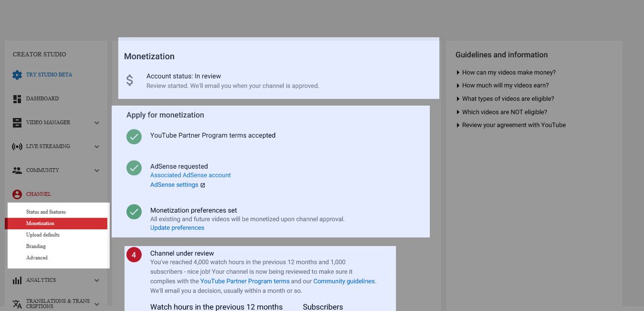The height and width of the screenshot is (311, 644).
Task: Expand 'What types of videos are eligible?'
Action: 505,99
